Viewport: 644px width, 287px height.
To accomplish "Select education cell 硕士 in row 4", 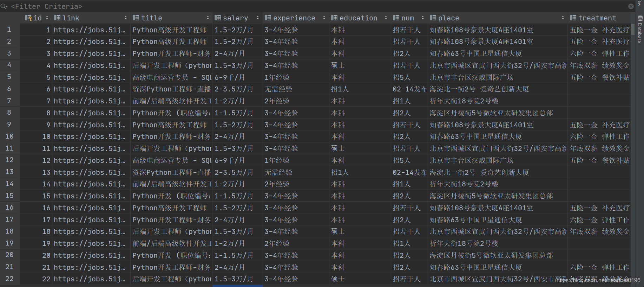I will (x=360, y=65).
